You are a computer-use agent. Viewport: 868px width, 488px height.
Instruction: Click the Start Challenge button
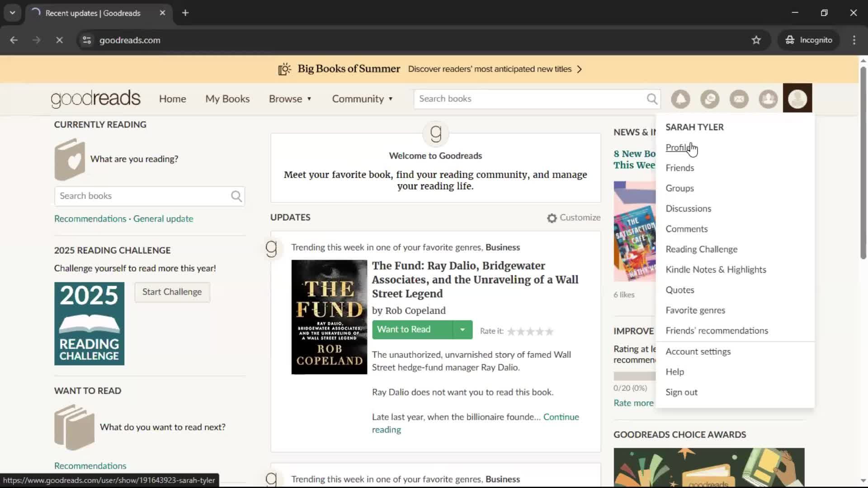click(172, 292)
